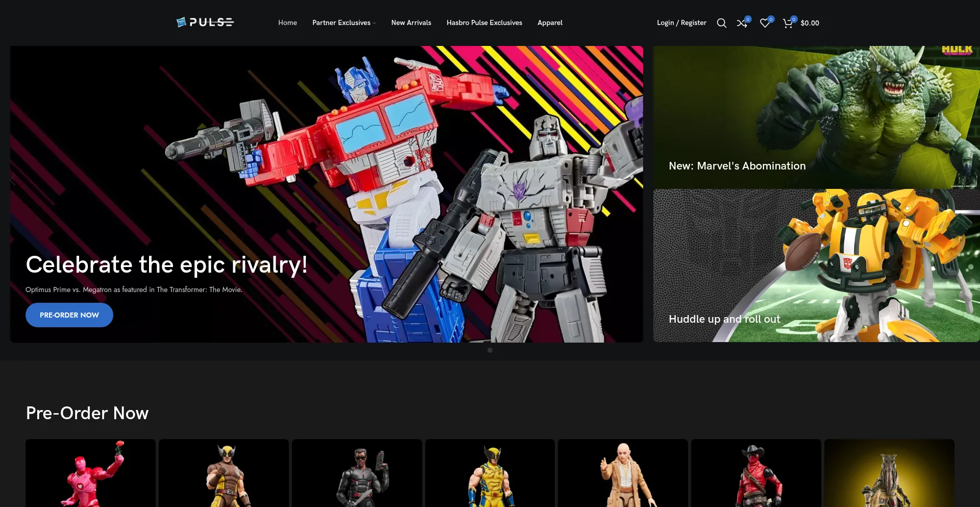Screen dimensions: 980x507
Task: Click the Celebrate the epic rivalry! headline
Action: pos(166,265)
